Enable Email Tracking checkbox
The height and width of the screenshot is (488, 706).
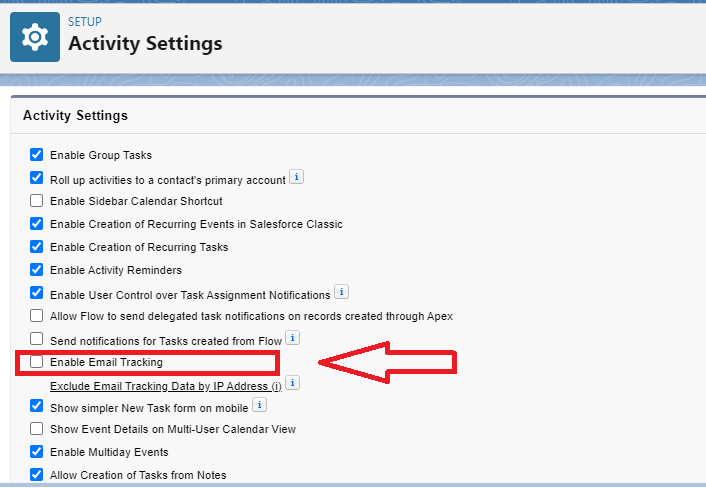point(36,361)
